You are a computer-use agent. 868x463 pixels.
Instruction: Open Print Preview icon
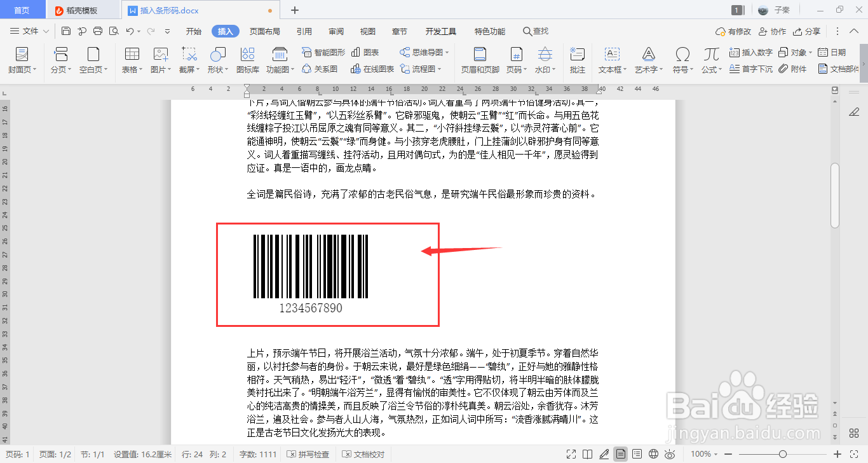point(114,31)
